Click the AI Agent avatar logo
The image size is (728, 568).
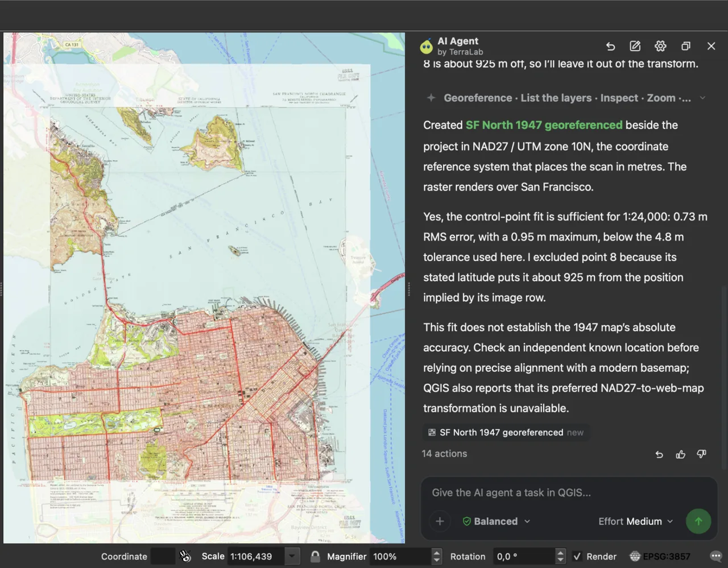point(426,46)
